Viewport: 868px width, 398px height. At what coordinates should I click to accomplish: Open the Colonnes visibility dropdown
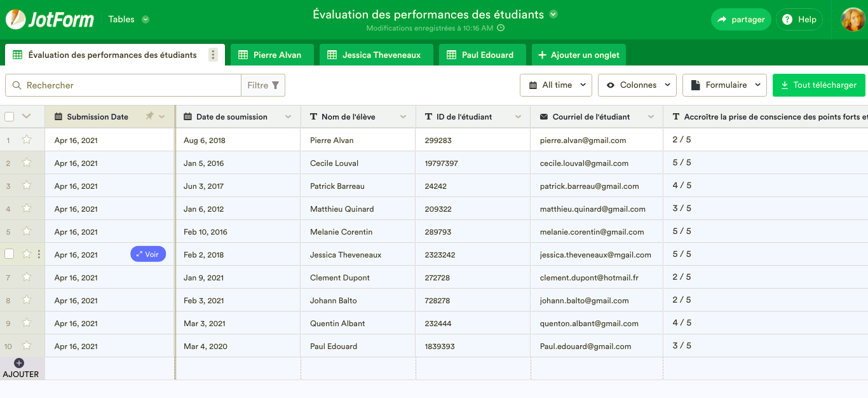click(x=637, y=85)
